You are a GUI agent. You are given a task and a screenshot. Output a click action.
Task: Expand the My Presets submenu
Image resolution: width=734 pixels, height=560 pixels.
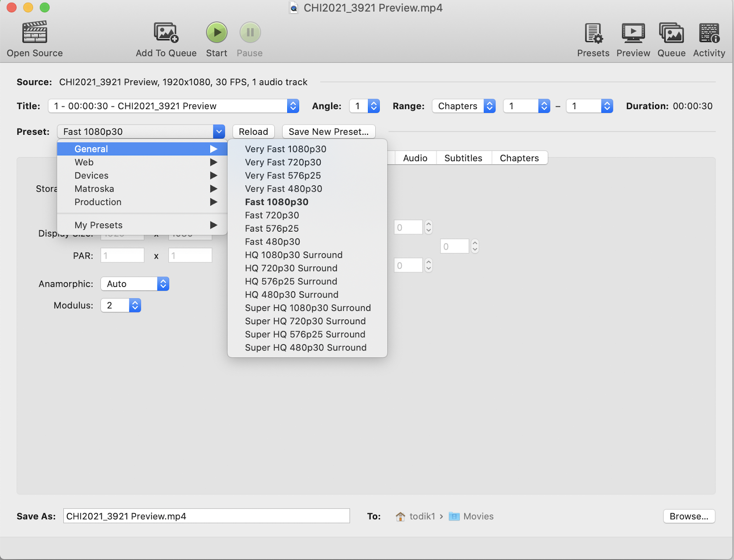pos(142,225)
